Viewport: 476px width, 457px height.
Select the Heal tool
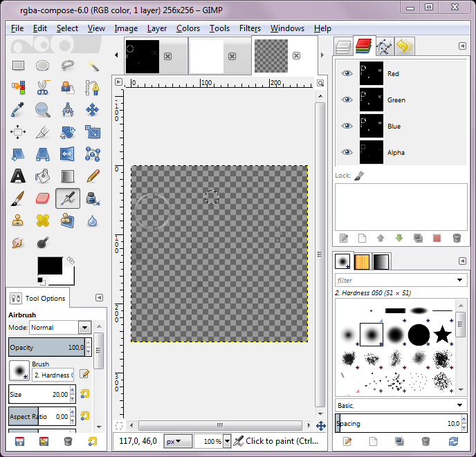pyautogui.click(x=43, y=221)
